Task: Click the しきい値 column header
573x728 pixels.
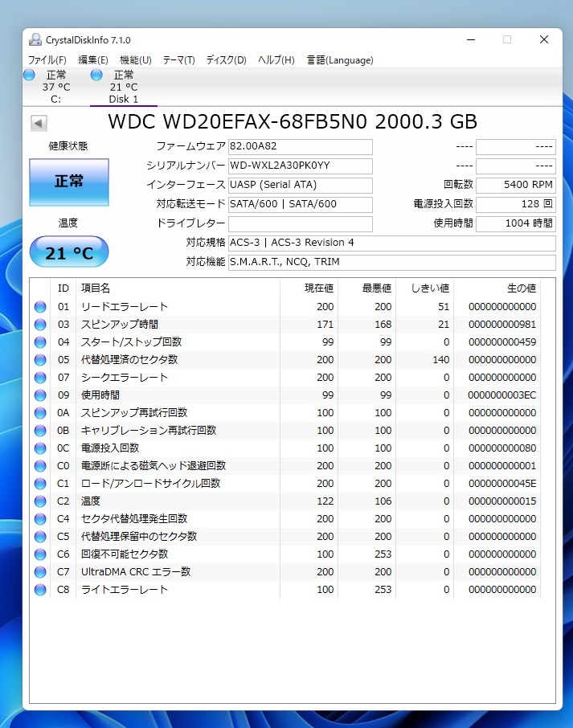Action: tap(425, 288)
